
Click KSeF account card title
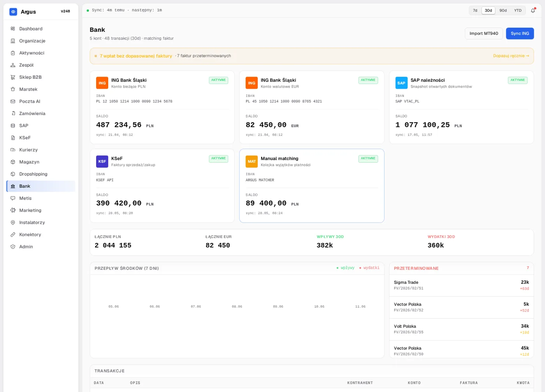[117, 158]
